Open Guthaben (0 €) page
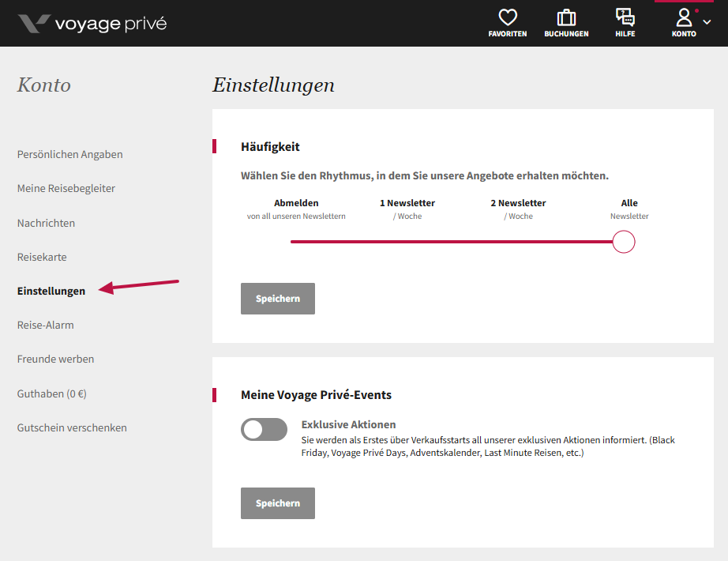728x561 pixels. [52, 393]
